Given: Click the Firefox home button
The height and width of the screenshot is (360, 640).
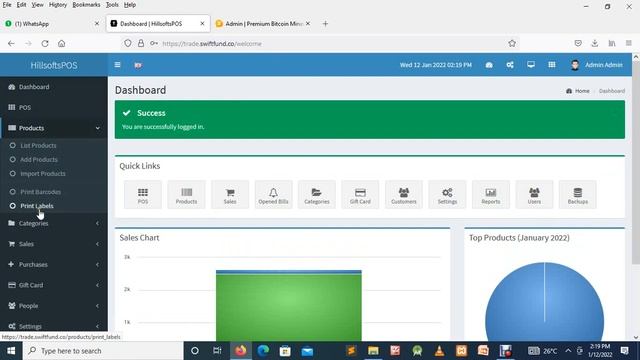Looking at the screenshot, I should (x=62, y=43).
